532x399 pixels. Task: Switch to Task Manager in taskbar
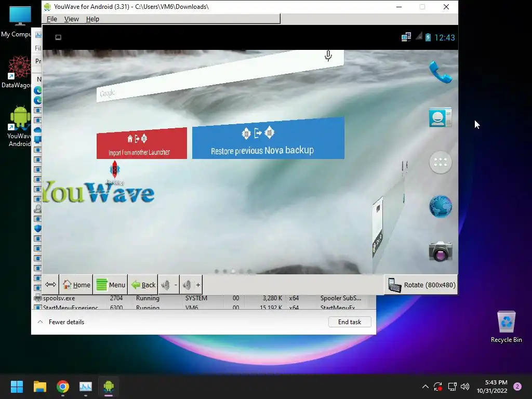[86, 387]
